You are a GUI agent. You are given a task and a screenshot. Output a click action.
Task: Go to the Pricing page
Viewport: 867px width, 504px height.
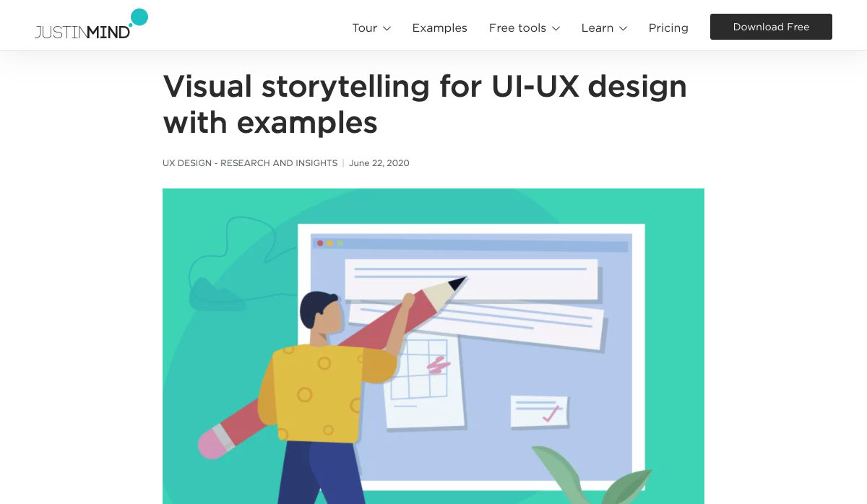(x=668, y=27)
